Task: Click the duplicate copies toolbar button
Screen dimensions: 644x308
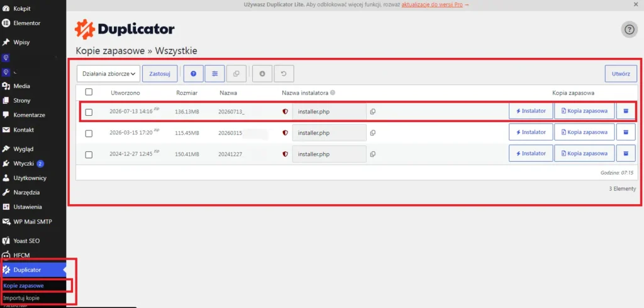Action: click(x=236, y=74)
